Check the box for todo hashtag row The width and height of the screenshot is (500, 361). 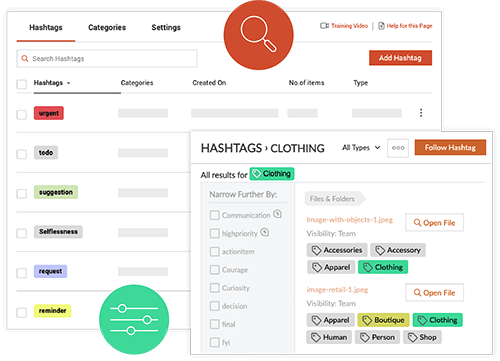[x=22, y=154]
